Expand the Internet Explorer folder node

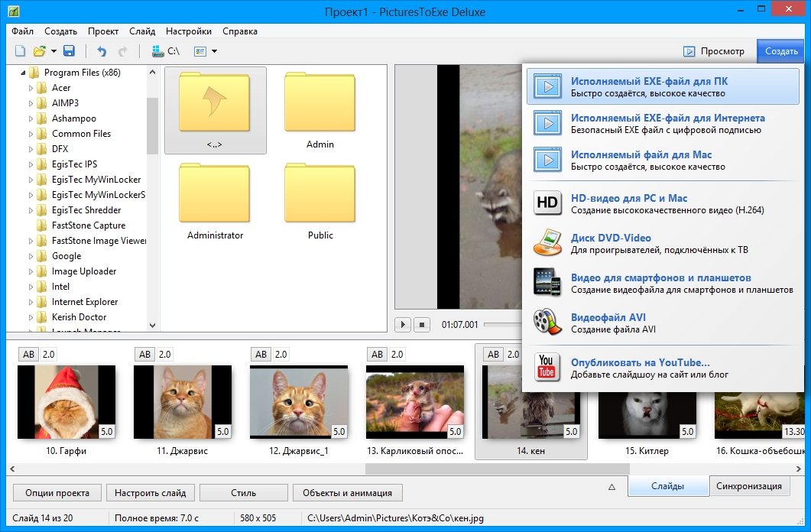[31, 303]
